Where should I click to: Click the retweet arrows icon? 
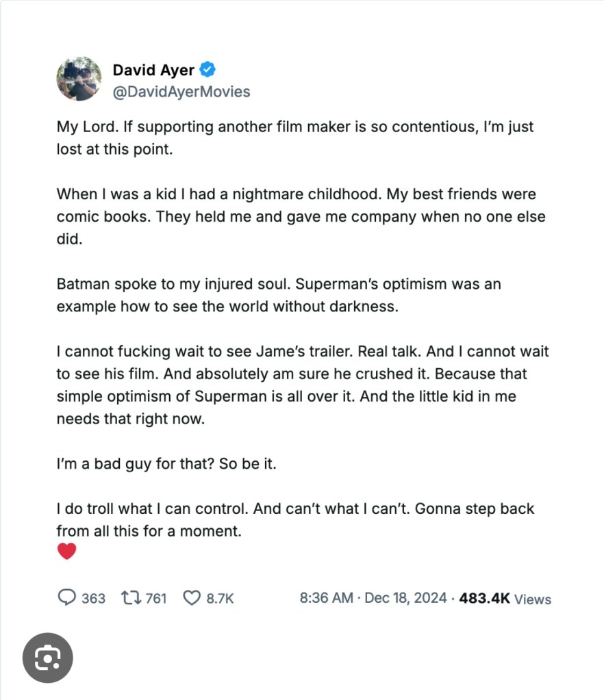click(x=129, y=597)
